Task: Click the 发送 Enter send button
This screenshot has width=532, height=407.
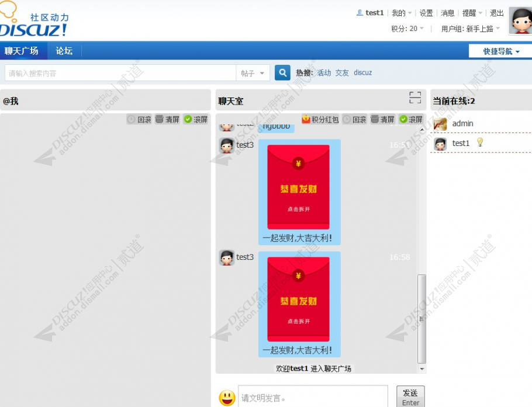Action: (410, 396)
